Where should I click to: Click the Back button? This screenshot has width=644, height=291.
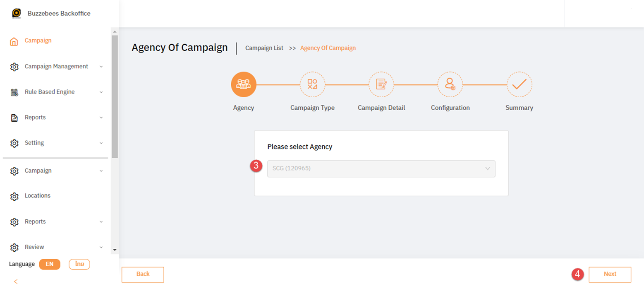(142, 274)
